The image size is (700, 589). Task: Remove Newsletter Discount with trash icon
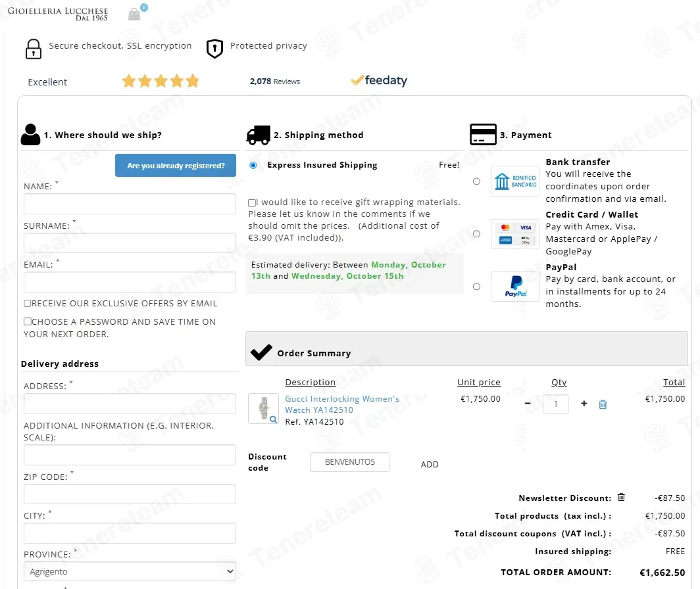click(621, 497)
